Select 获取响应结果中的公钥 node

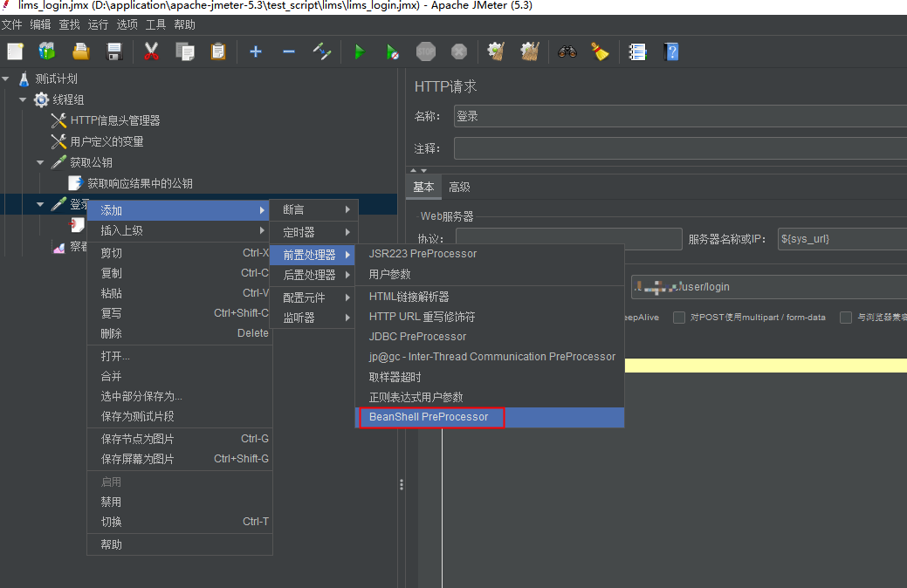click(140, 183)
